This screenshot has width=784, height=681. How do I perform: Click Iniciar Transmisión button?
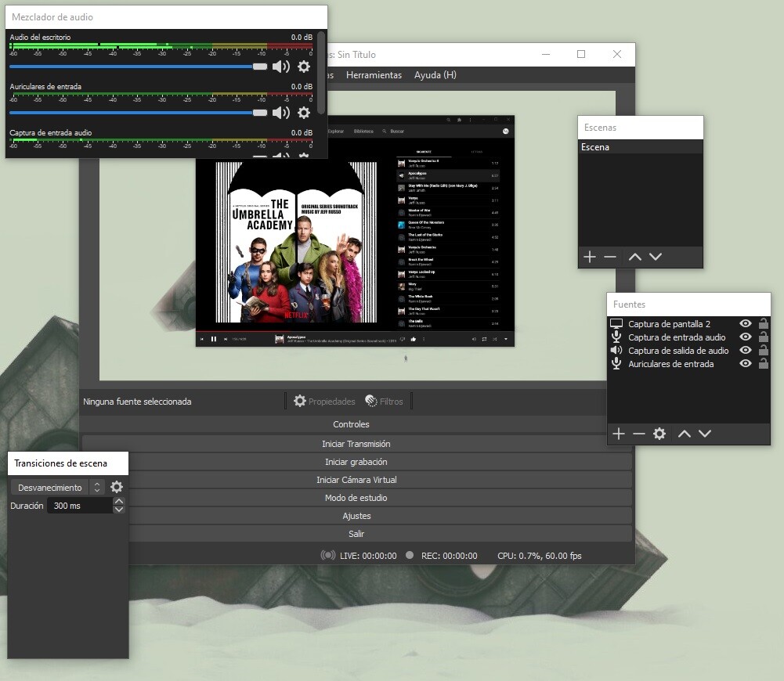tap(356, 444)
